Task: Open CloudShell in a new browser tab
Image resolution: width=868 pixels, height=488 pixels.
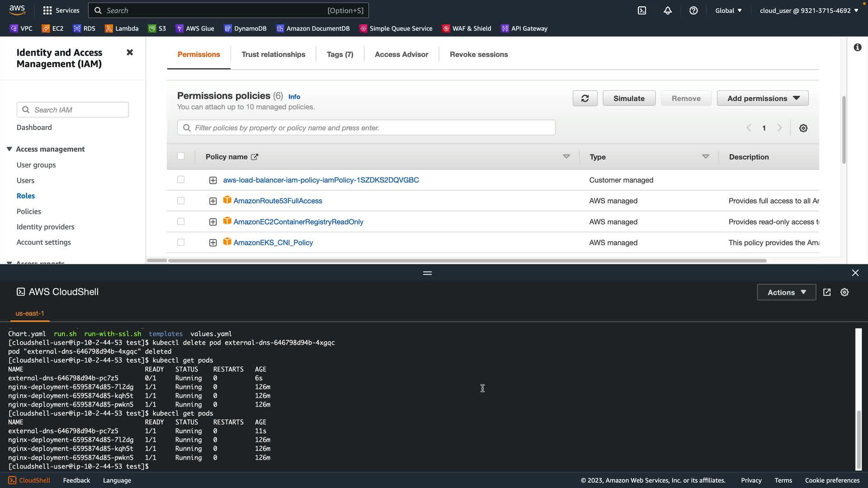Action: coord(827,292)
